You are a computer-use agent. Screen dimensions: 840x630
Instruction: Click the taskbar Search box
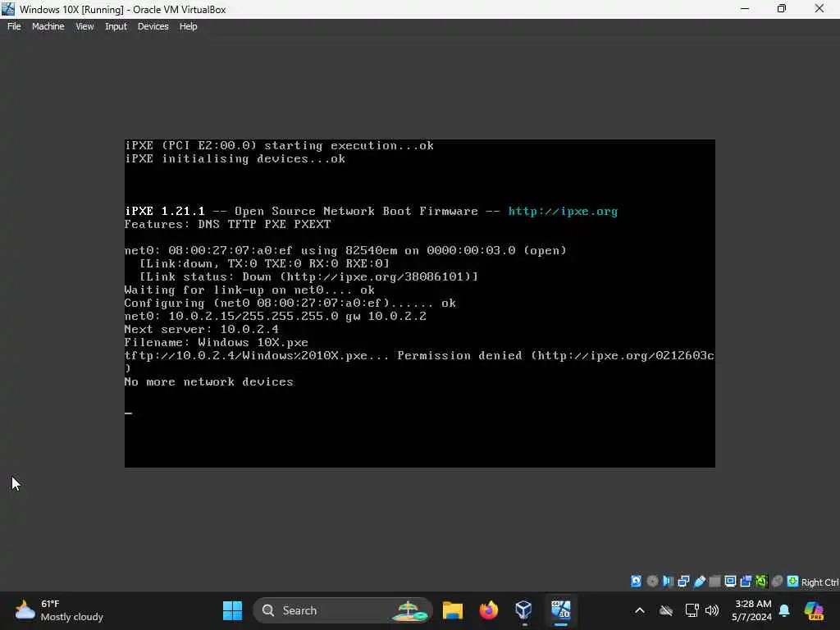point(342,610)
